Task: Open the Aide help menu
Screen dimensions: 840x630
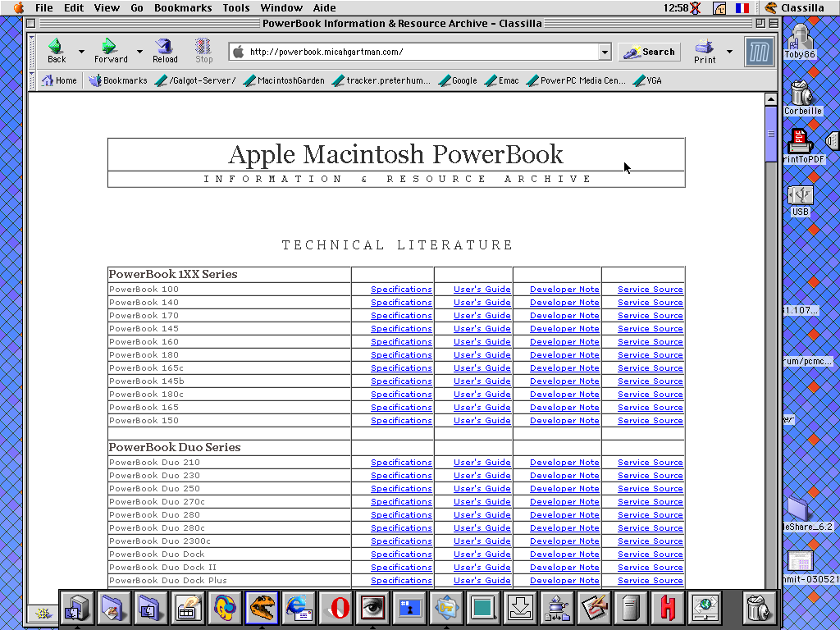Action: [x=324, y=7]
